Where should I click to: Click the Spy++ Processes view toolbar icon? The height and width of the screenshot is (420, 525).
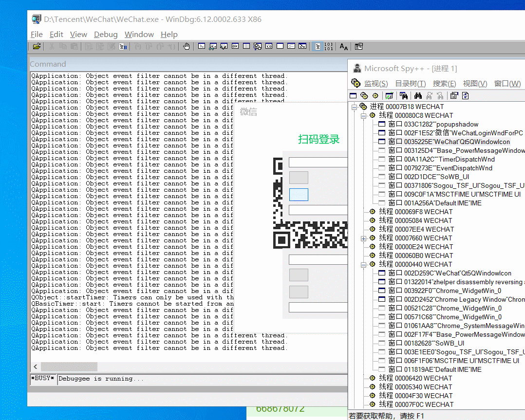coord(364,96)
